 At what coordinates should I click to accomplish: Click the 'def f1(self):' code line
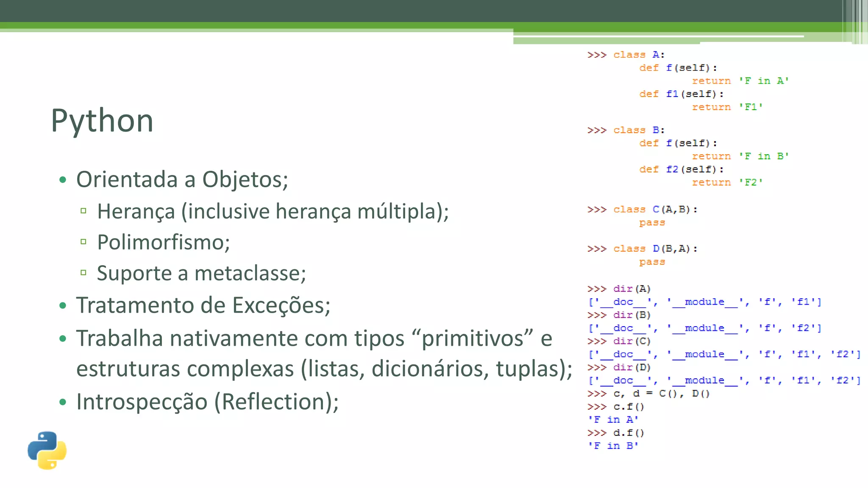click(x=682, y=94)
